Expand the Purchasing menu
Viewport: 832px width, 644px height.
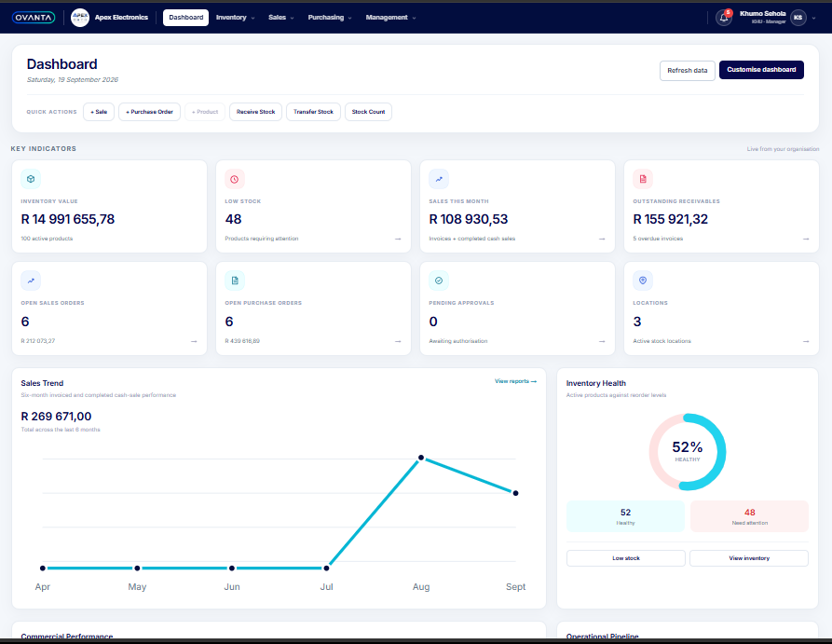[330, 18]
